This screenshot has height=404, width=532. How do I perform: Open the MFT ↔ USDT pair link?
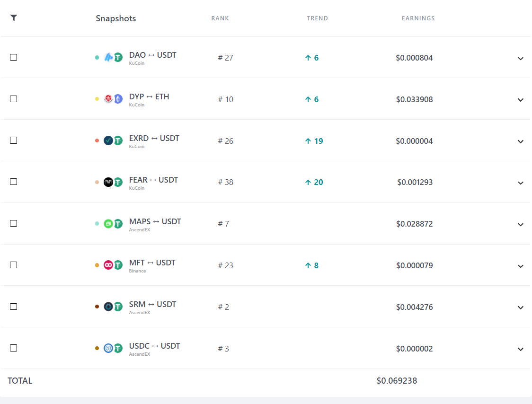[x=152, y=263]
